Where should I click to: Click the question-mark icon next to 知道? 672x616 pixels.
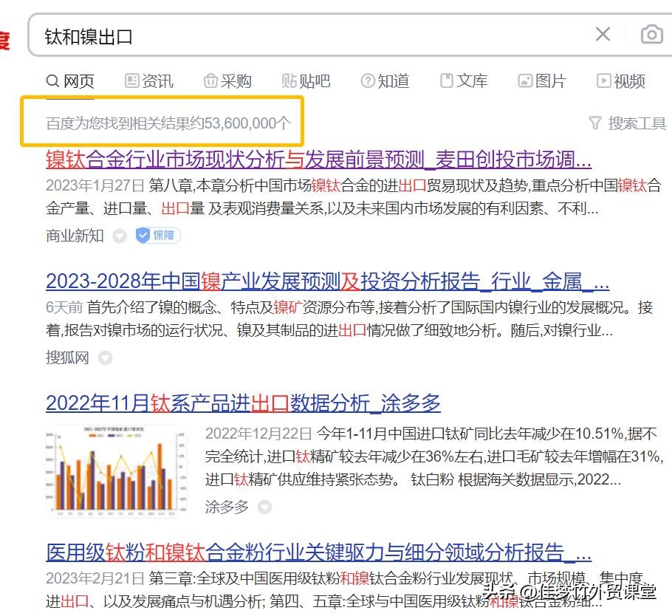pos(367,81)
